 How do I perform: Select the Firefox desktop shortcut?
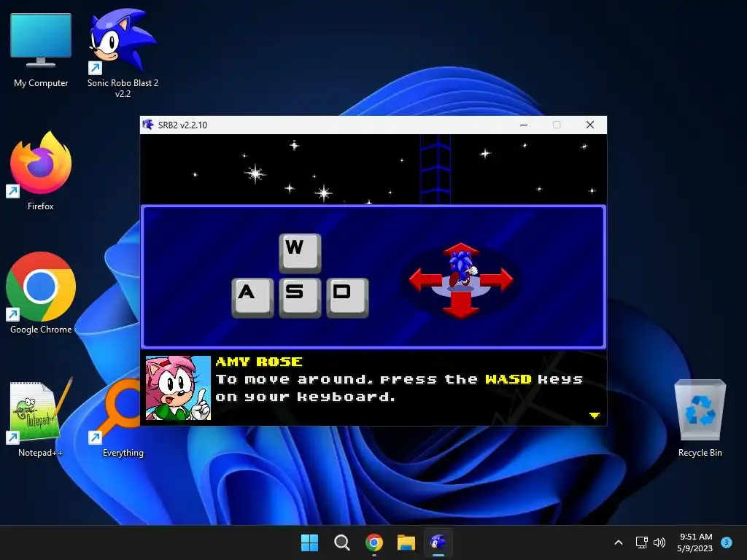[x=41, y=171]
